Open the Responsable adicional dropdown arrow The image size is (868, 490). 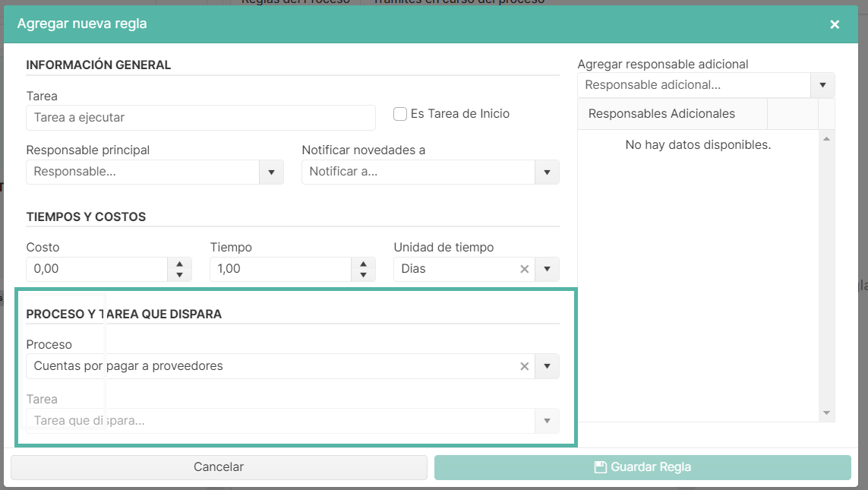(x=822, y=85)
